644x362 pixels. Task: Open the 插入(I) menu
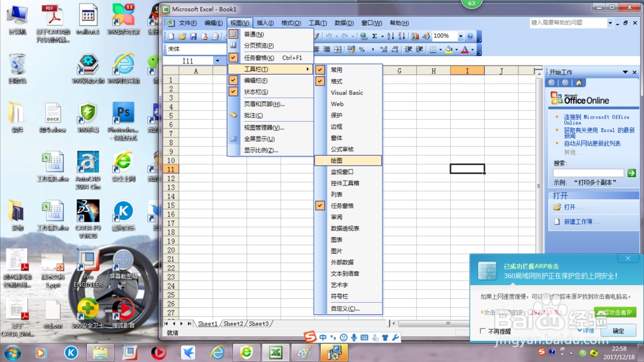265,23
